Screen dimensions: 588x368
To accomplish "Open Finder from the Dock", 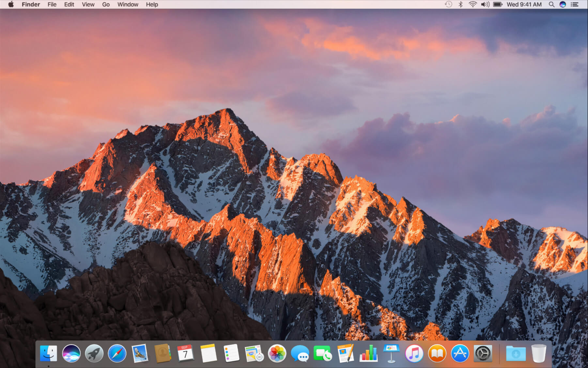I will (48, 353).
